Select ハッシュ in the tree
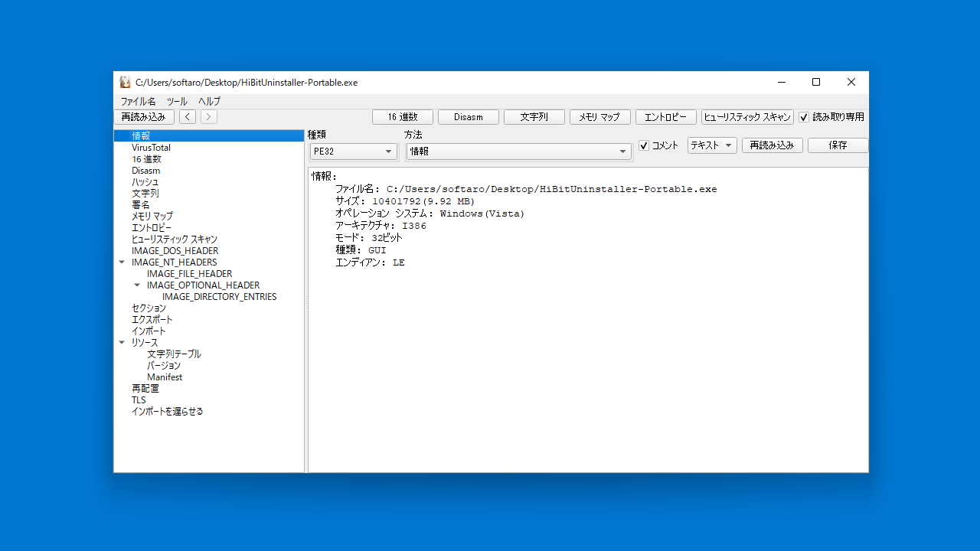Image resolution: width=980 pixels, height=551 pixels. tap(145, 182)
